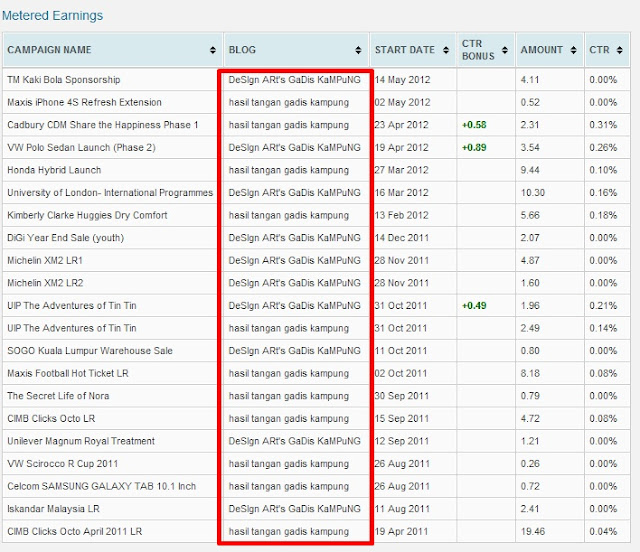Image resolution: width=640 pixels, height=552 pixels.
Task: Click the CAMPAIGN NAME header label
Action: click(x=49, y=50)
